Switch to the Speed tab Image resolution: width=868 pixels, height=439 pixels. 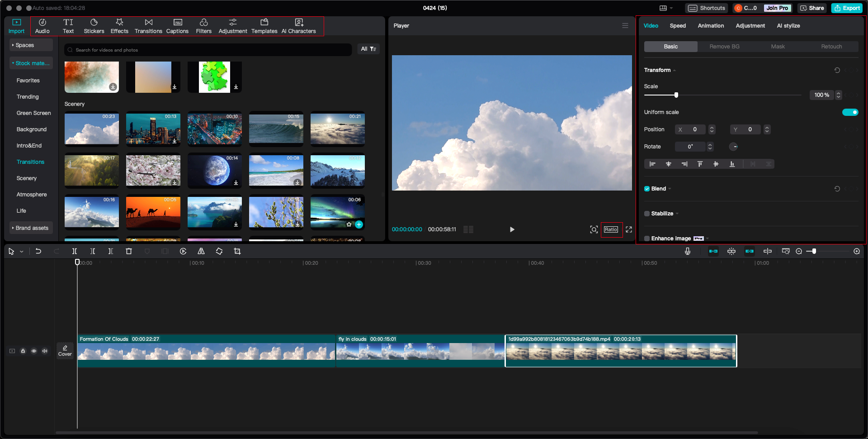point(678,26)
